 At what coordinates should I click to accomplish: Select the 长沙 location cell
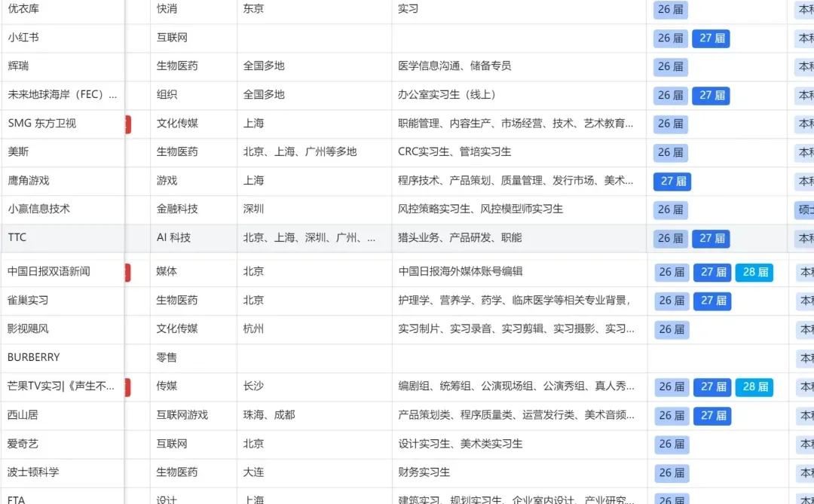tap(254, 386)
